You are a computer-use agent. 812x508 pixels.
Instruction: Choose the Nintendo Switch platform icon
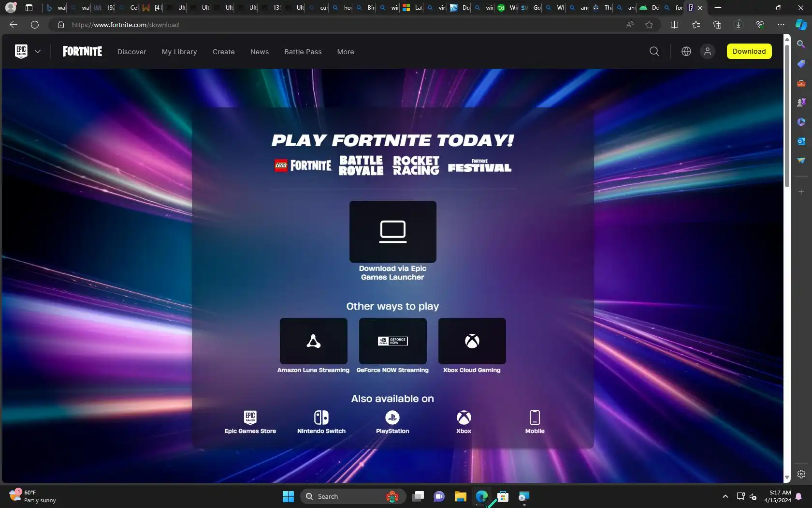321,417
